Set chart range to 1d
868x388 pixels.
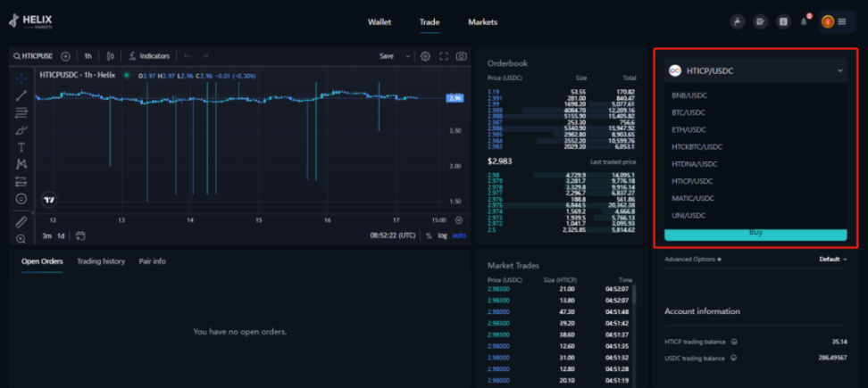(x=61, y=236)
